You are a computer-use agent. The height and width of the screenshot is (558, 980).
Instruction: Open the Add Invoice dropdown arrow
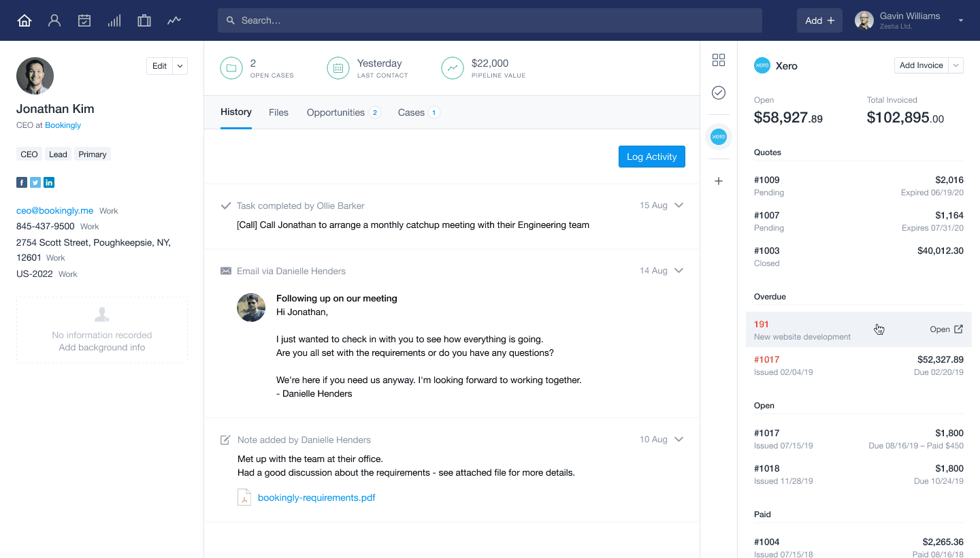tap(955, 65)
